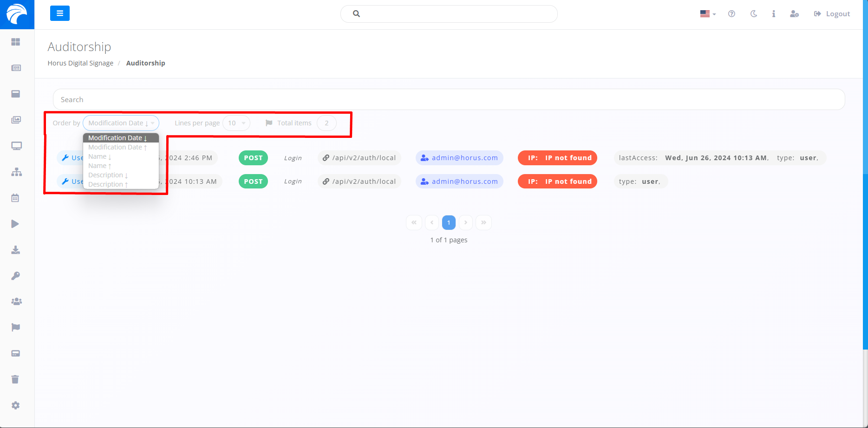
Task: Click page 1 pagination button
Action: 449,223
